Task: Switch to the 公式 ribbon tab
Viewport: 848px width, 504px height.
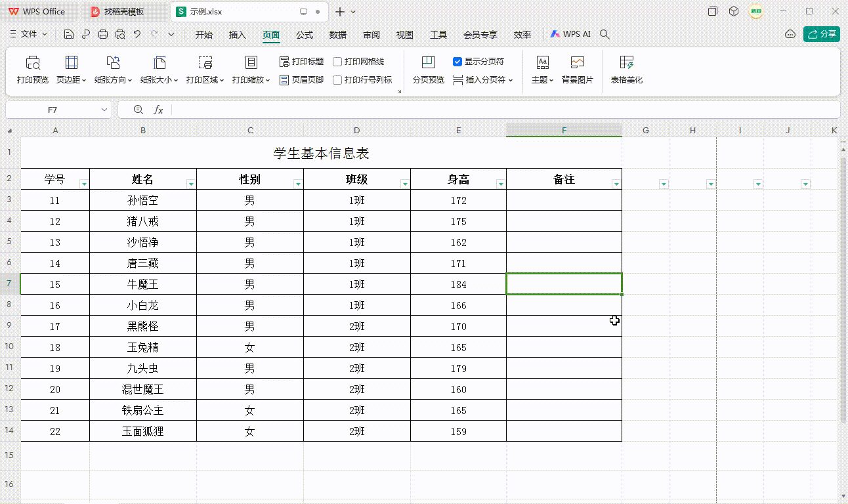Action: [x=305, y=35]
